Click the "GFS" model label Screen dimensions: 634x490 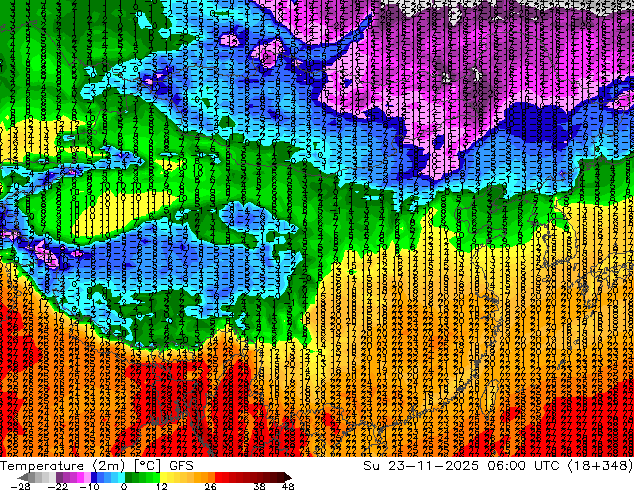[x=181, y=466]
